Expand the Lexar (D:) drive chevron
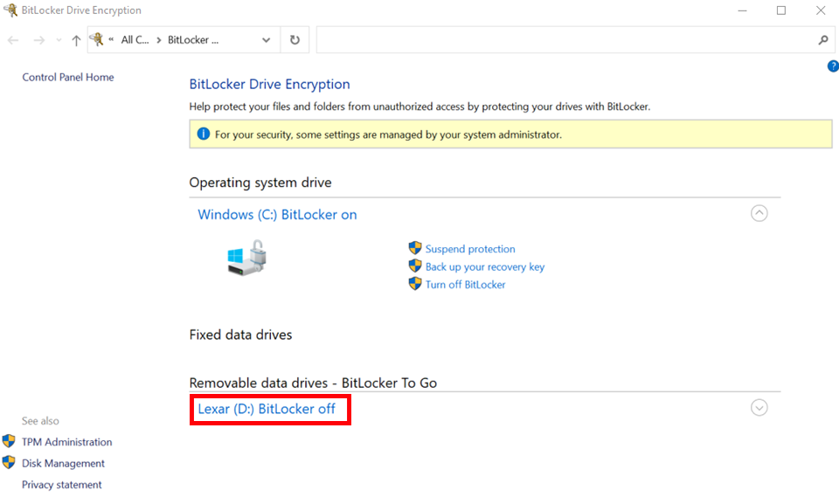839x504 pixels. [759, 408]
